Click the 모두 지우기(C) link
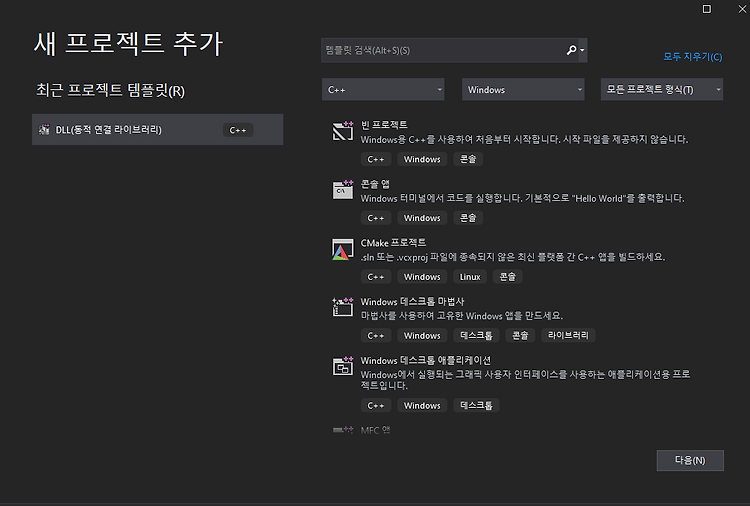Image resolution: width=750 pixels, height=506 pixels. [x=692, y=56]
